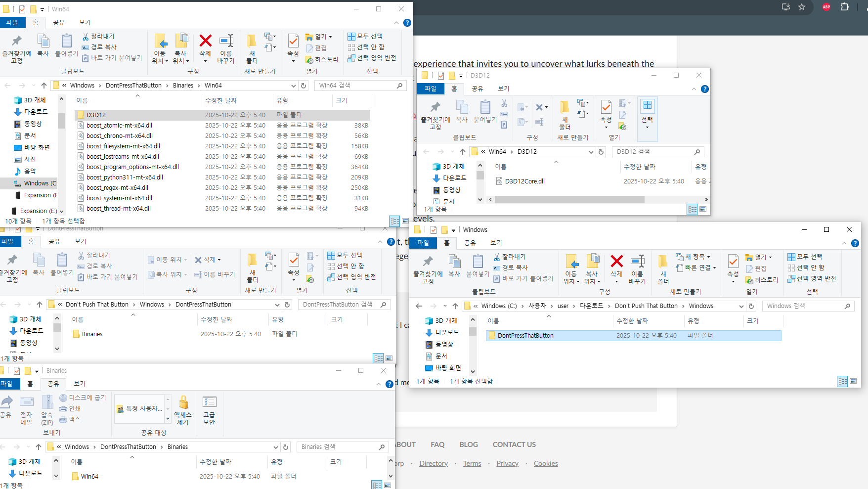868x489 pixels.
Task: Click Select None (선택 안 함) in Windows folder ribbon
Action: click(806, 267)
